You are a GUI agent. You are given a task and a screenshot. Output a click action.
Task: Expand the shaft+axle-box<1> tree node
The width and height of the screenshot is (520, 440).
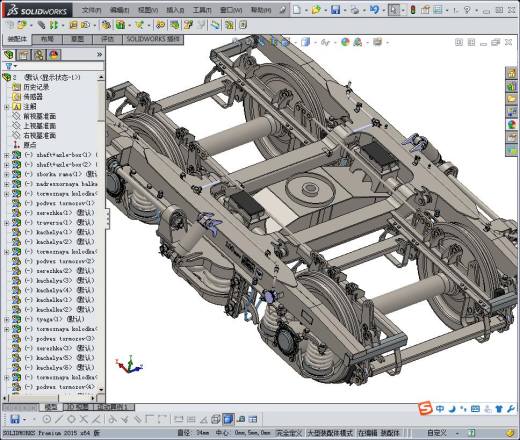tap(6, 155)
